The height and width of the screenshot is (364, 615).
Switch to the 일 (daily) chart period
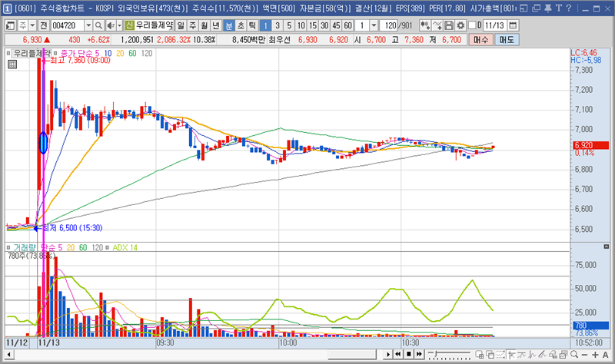[x=181, y=25]
